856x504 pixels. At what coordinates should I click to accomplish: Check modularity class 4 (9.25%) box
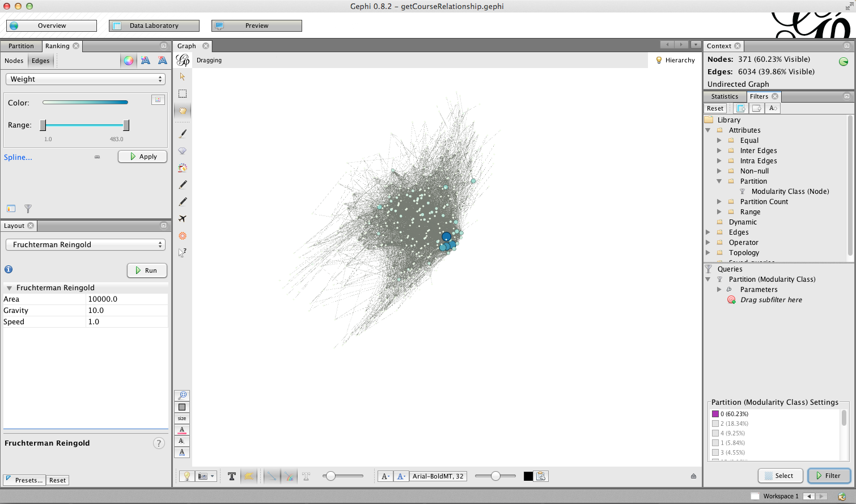coord(715,433)
